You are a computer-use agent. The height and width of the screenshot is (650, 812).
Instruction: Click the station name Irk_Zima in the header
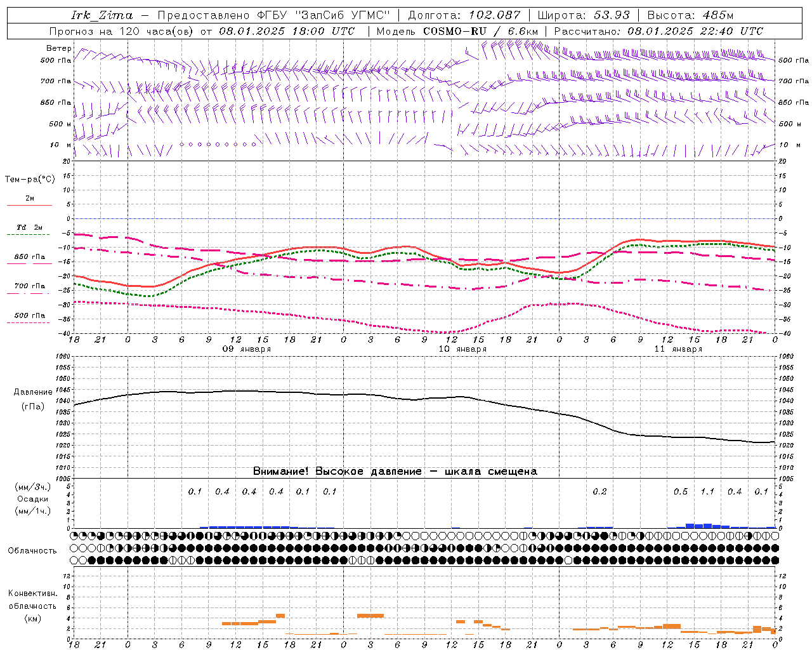[x=102, y=15]
